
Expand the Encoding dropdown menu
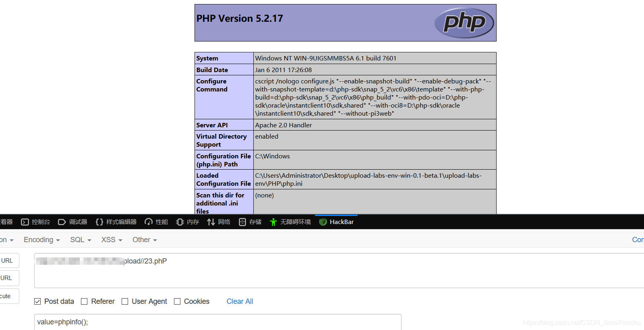click(x=42, y=240)
